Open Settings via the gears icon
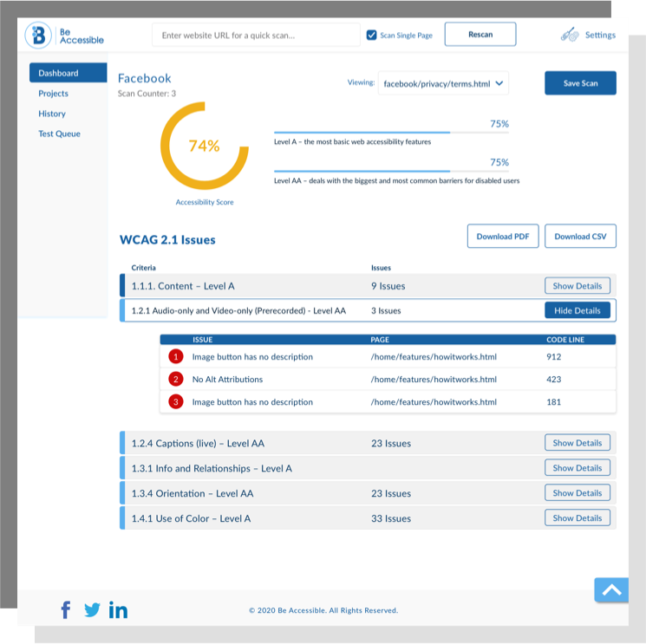646x644 pixels. click(570, 35)
